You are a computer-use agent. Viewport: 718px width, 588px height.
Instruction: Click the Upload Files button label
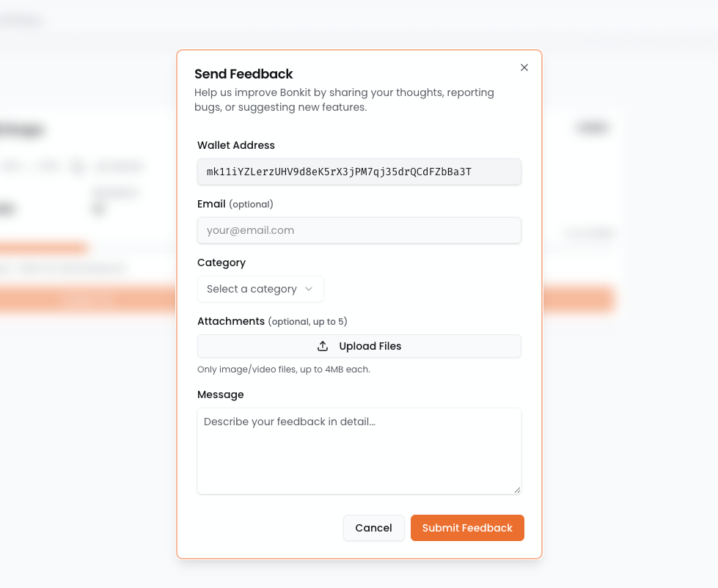click(370, 346)
